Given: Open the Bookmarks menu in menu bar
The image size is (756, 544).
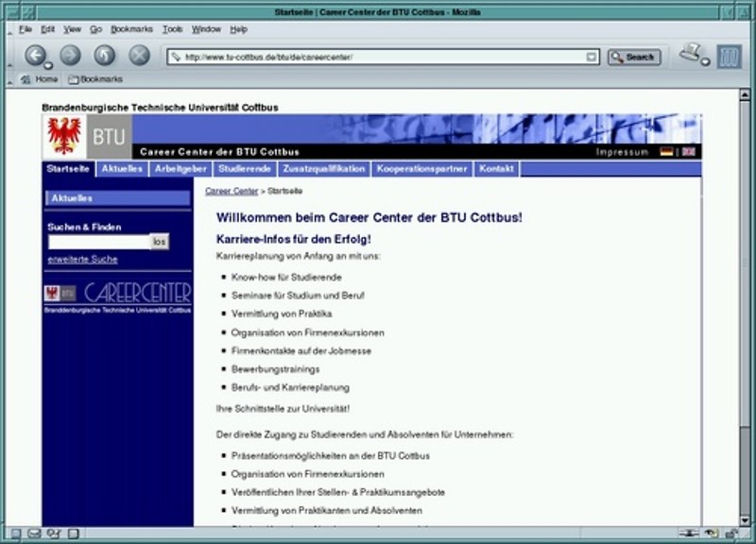Looking at the screenshot, I should click(131, 29).
